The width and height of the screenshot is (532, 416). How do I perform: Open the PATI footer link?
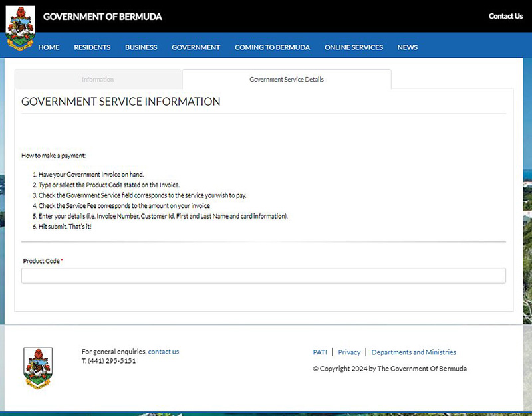click(x=320, y=352)
